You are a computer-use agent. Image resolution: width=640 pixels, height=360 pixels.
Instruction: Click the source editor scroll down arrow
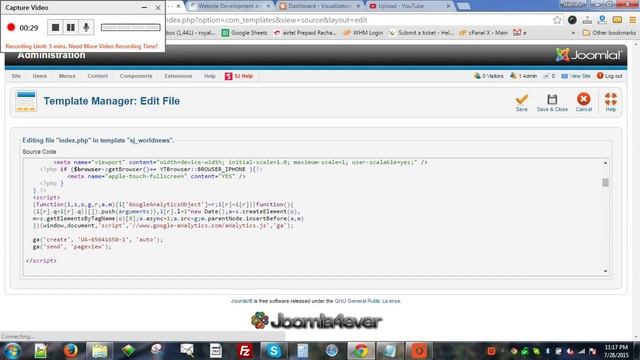(605, 271)
